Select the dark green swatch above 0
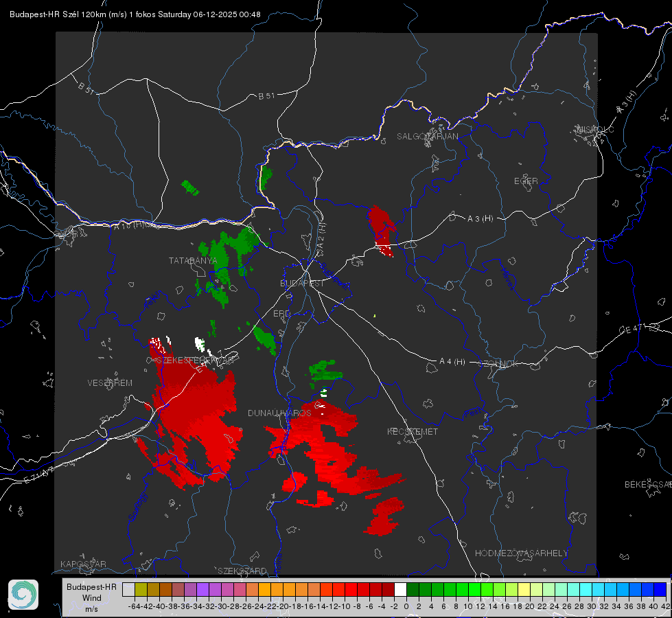The height and width of the screenshot is (618, 672). tap(413, 589)
